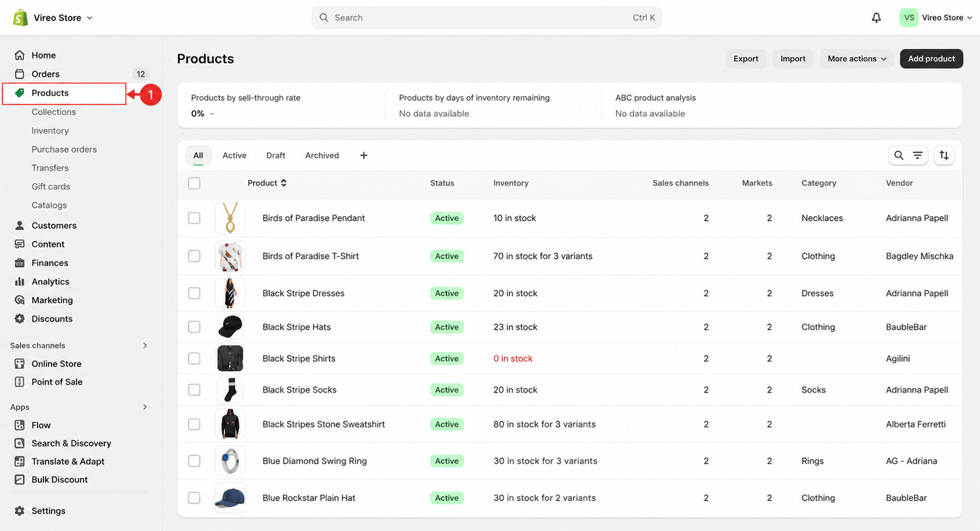Switch to the Archived tab
The image size is (980, 531).
point(322,156)
